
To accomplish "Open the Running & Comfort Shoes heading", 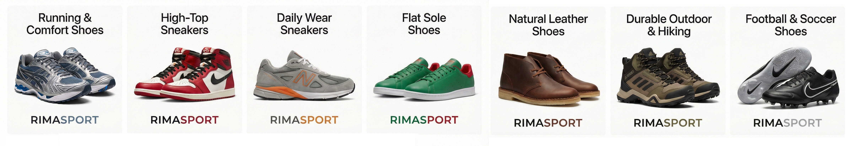I will point(65,24).
